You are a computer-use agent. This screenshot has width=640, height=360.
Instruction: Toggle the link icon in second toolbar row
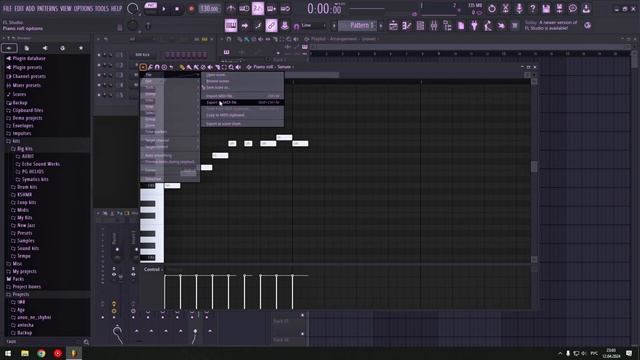[271, 26]
